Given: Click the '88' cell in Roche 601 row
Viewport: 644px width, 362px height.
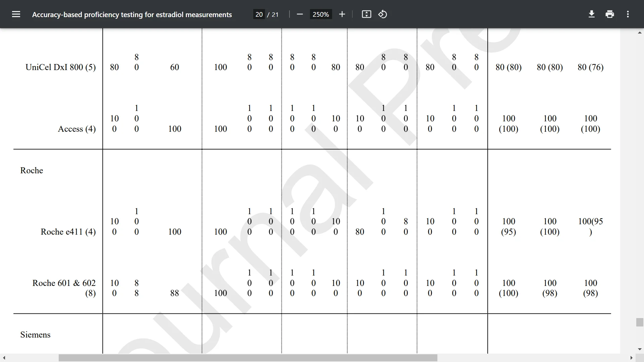Looking at the screenshot, I should (x=174, y=293).
